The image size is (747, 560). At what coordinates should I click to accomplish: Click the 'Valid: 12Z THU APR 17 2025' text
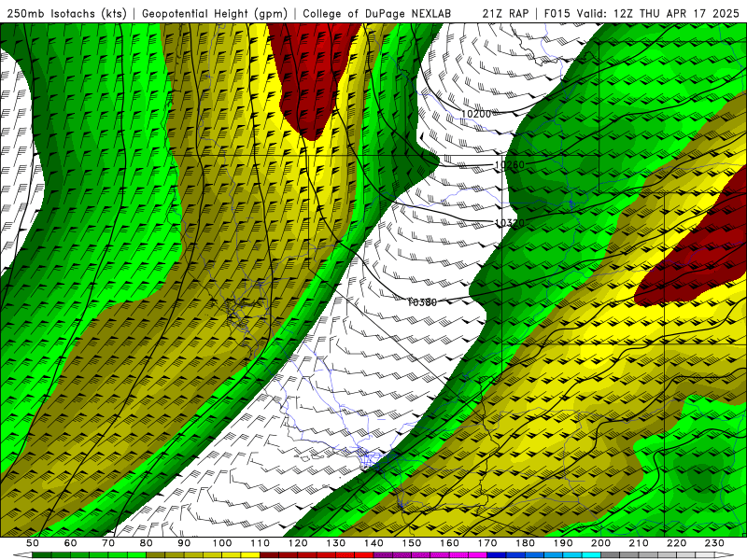[658, 13]
